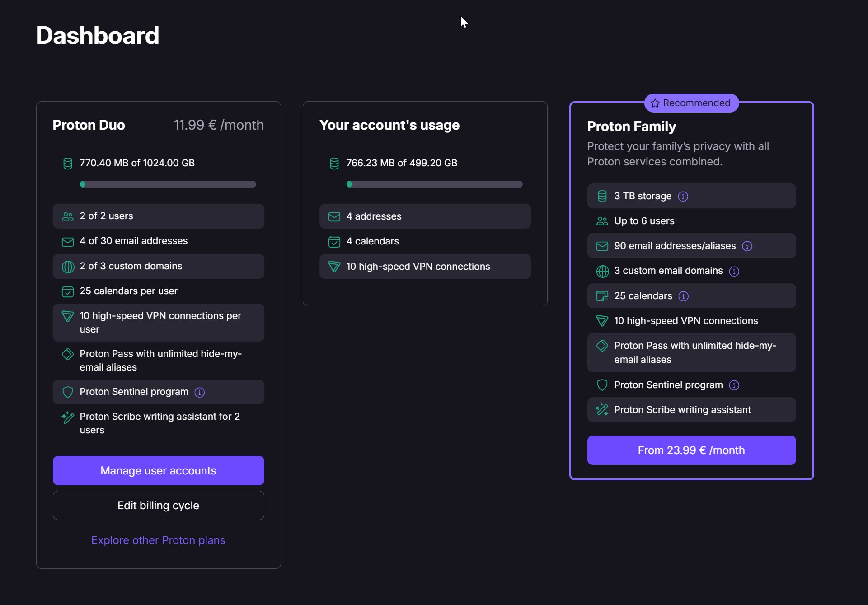Click star icon in Recommended badge
This screenshot has height=605, width=868.
(655, 103)
